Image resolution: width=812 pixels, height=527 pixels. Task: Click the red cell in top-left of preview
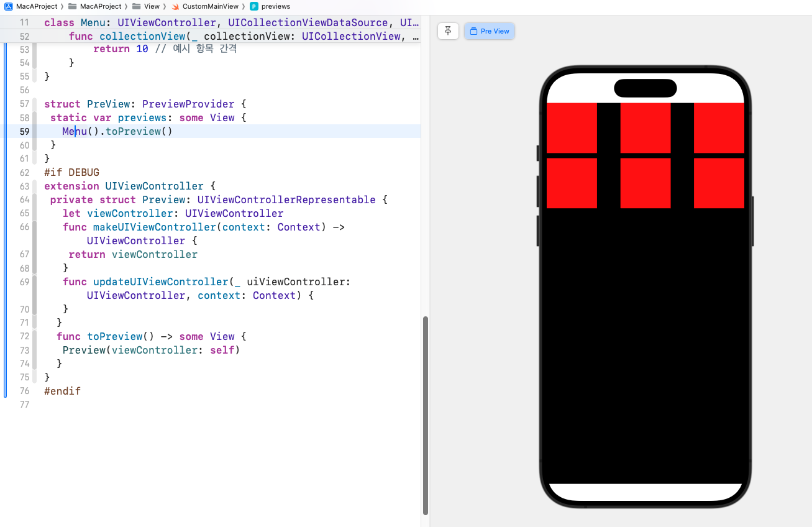[572, 128]
